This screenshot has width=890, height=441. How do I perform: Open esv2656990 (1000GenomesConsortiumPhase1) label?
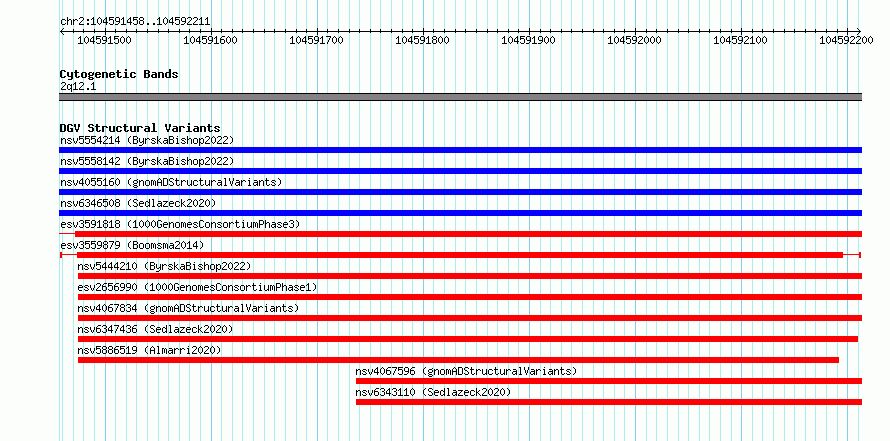(198, 287)
